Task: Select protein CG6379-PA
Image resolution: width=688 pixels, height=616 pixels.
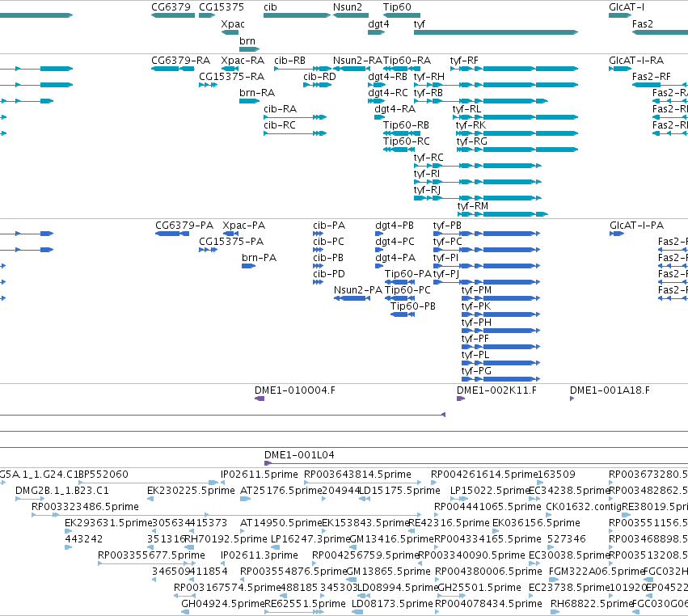Action: [172, 234]
